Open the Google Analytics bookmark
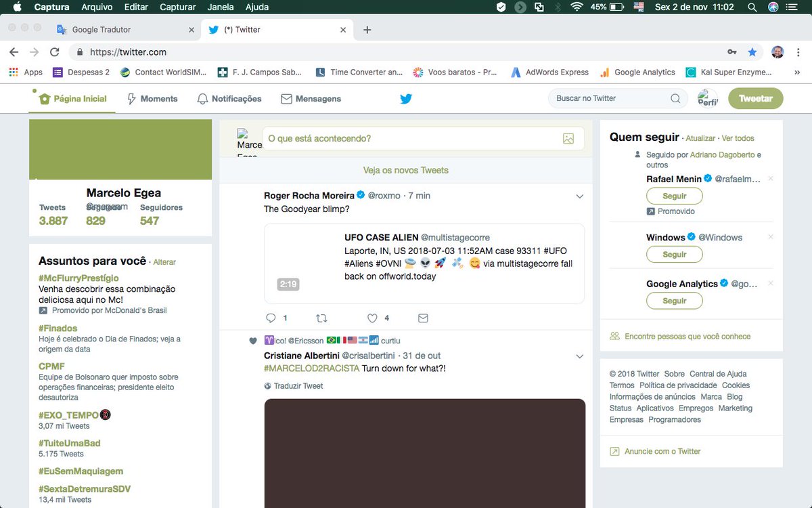 click(637, 72)
